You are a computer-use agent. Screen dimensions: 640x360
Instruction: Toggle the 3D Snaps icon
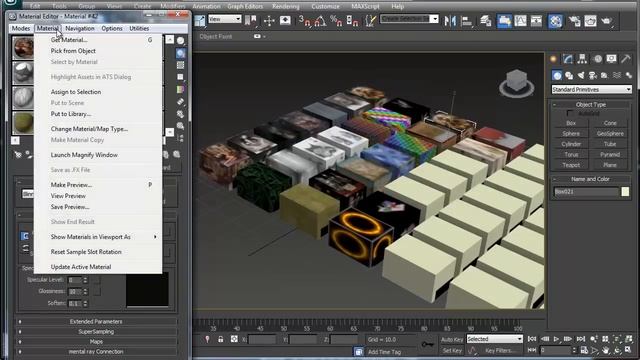[x=304, y=20]
